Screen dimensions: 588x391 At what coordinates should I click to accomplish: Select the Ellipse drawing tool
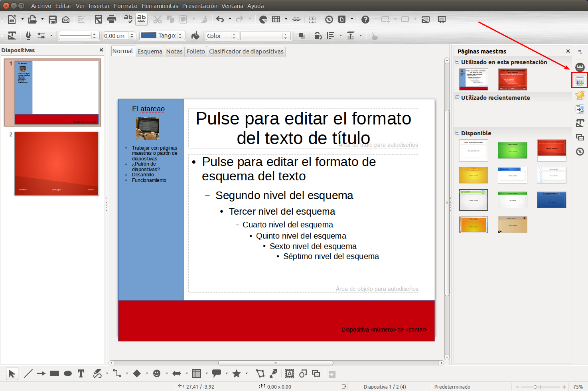68,373
